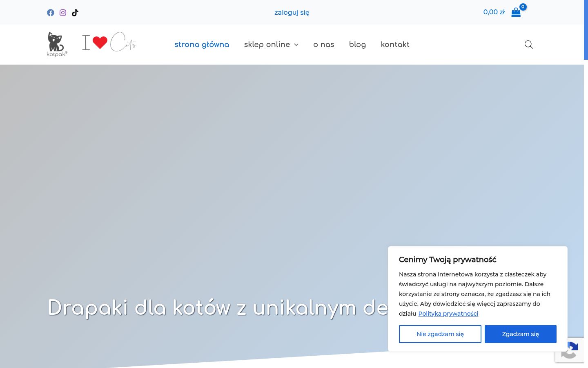
Task: Click the shopping bag cart icon
Action: tap(516, 12)
